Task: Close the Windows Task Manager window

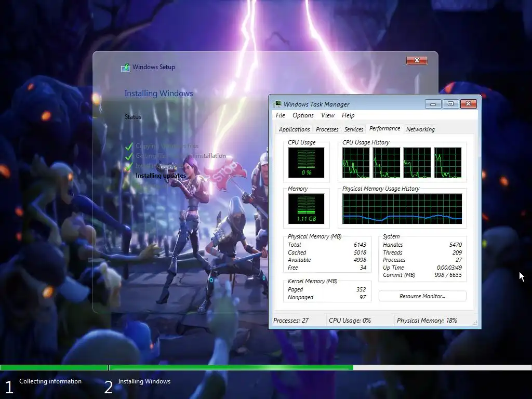Action: [469, 104]
